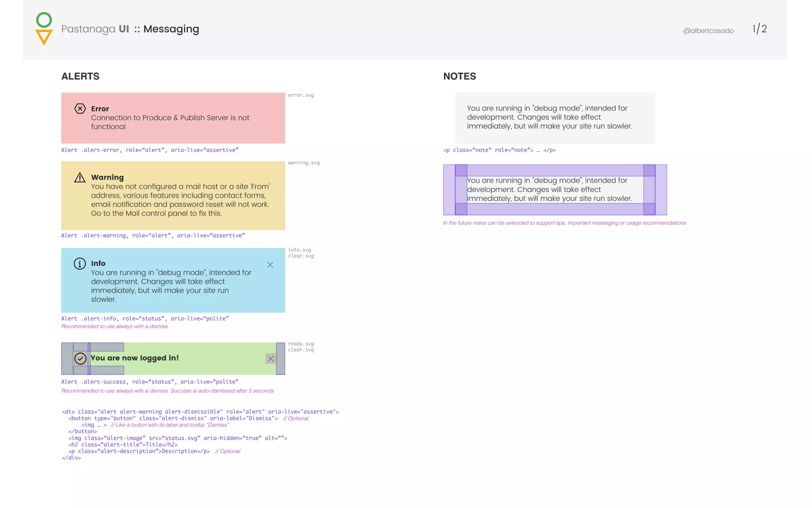Click the info circle icon in the blue alert

pyautogui.click(x=80, y=264)
